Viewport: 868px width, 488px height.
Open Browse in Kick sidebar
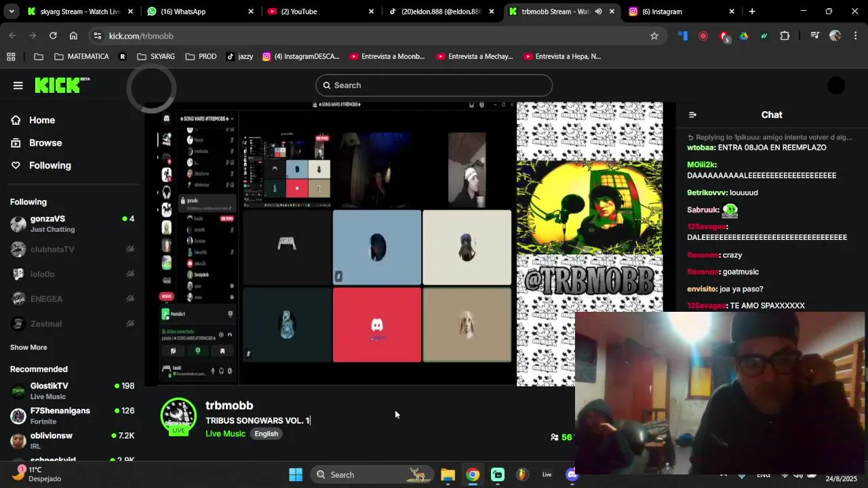[45, 143]
